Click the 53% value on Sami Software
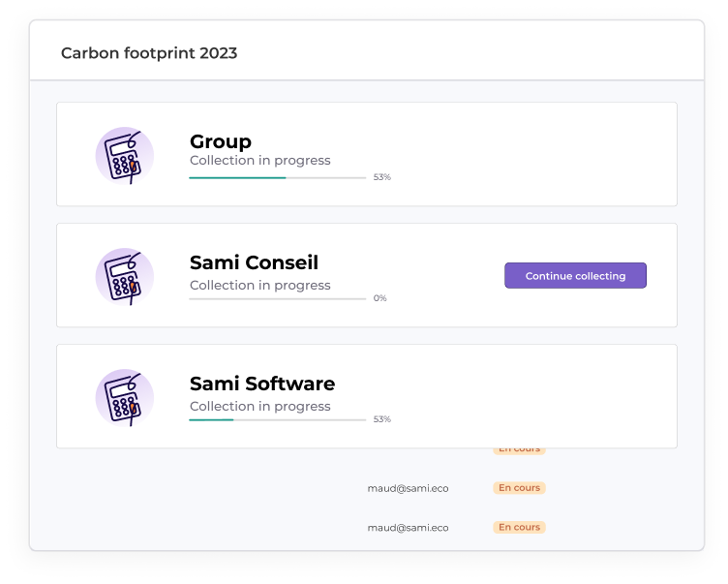728x584 pixels. pyautogui.click(x=382, y=419)
